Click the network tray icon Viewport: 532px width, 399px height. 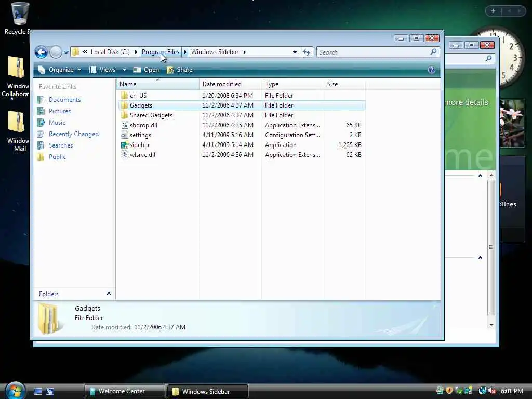point(482,391)
